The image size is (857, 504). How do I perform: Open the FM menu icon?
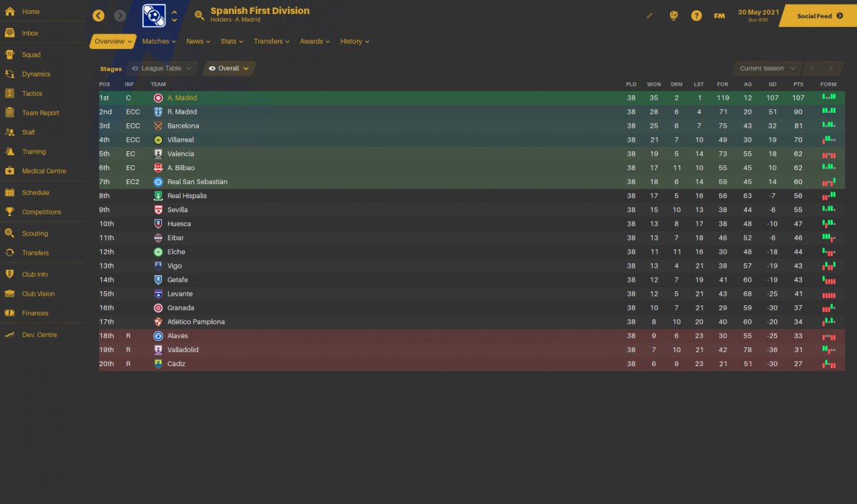(720, 15)
